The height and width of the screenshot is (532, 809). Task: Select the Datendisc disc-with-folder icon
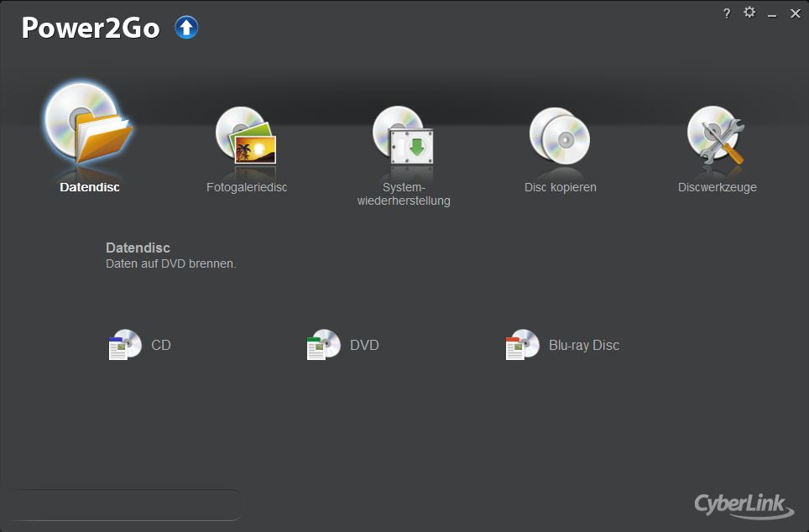click(89, 124)
